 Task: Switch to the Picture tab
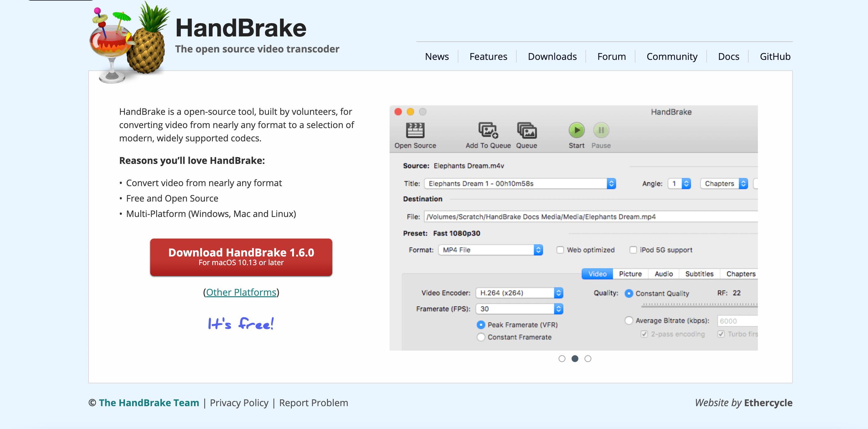point(630,274)
